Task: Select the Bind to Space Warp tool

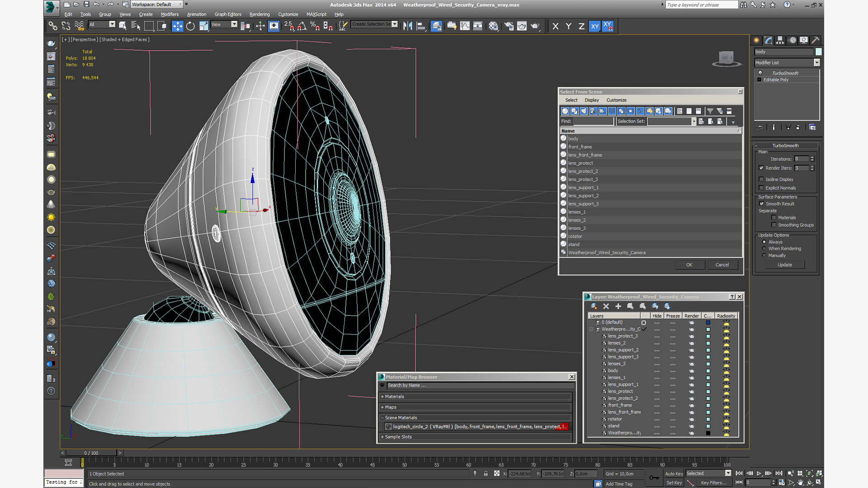Action: tap(79, 26)
